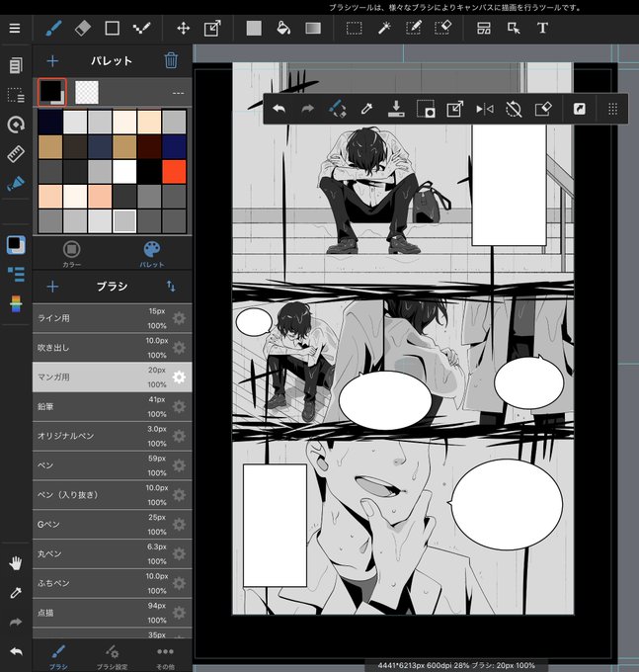Open the その他 bottom tab
The image size is (639, 672).
point(165,656)
